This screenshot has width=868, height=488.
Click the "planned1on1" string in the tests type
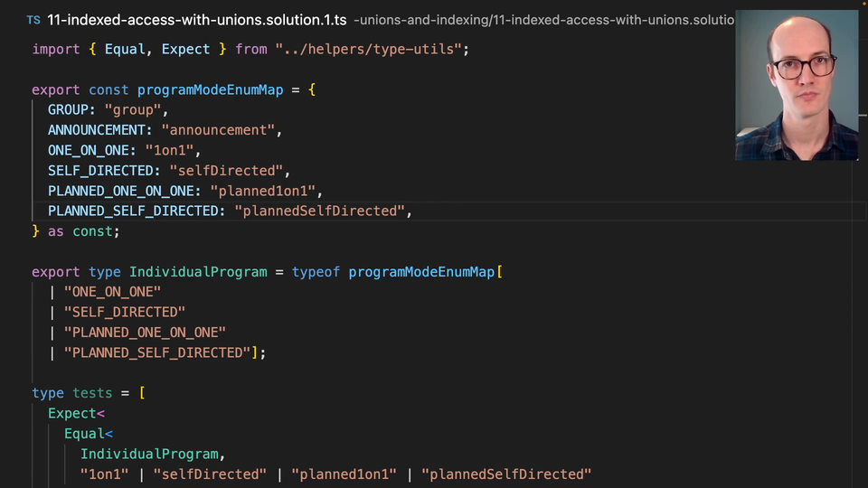pyautogui.click(x=347, y=474)
